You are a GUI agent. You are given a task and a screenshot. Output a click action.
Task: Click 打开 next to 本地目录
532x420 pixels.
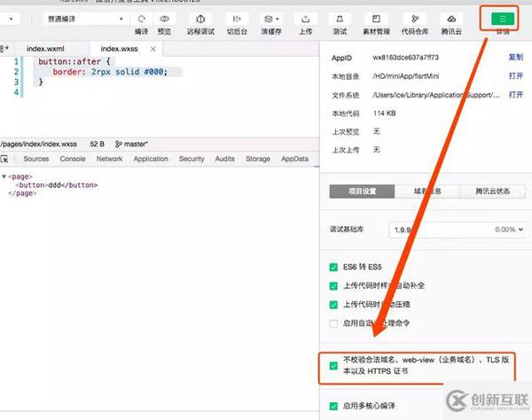(516, 76)
